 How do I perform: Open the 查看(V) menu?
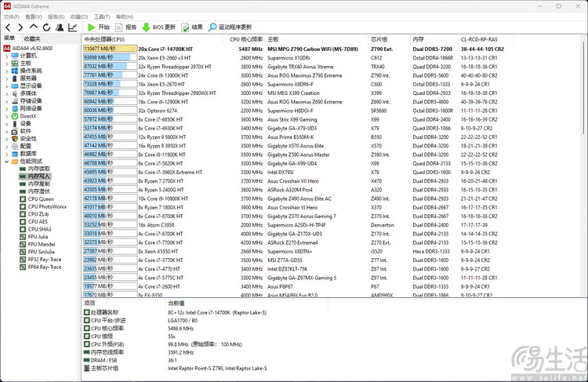(34, 17)
